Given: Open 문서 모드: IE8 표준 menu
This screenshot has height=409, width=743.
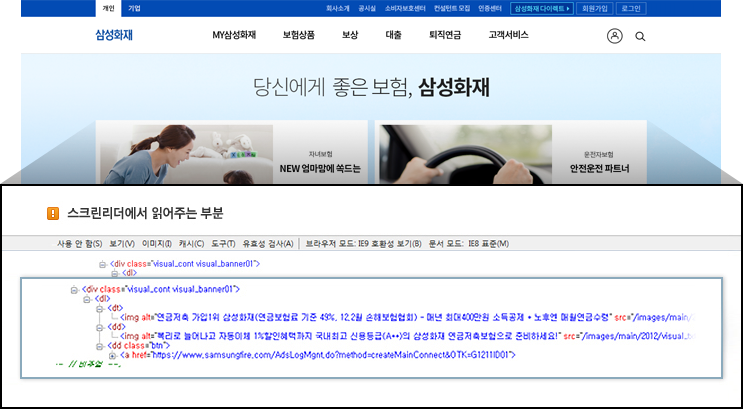Looking at the screenshot, I should tap(469, 244).
